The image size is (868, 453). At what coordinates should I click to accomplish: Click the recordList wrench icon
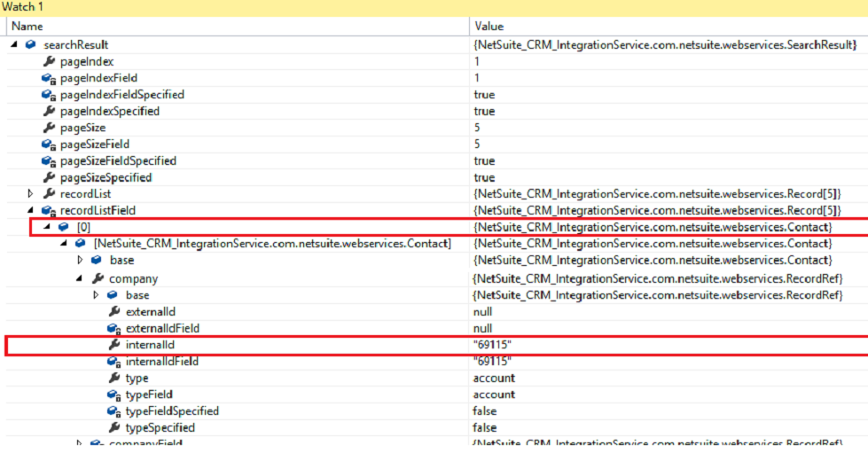point(49,194)
